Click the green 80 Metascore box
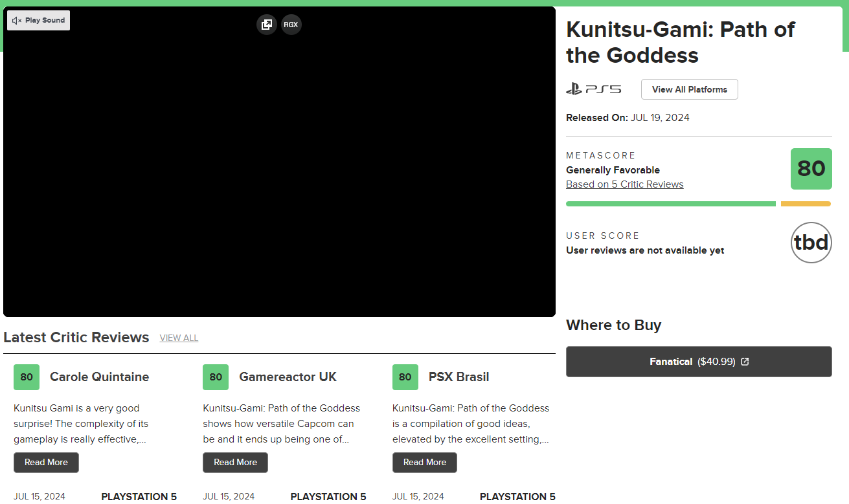Screen dimensions: 849x504 811,168
